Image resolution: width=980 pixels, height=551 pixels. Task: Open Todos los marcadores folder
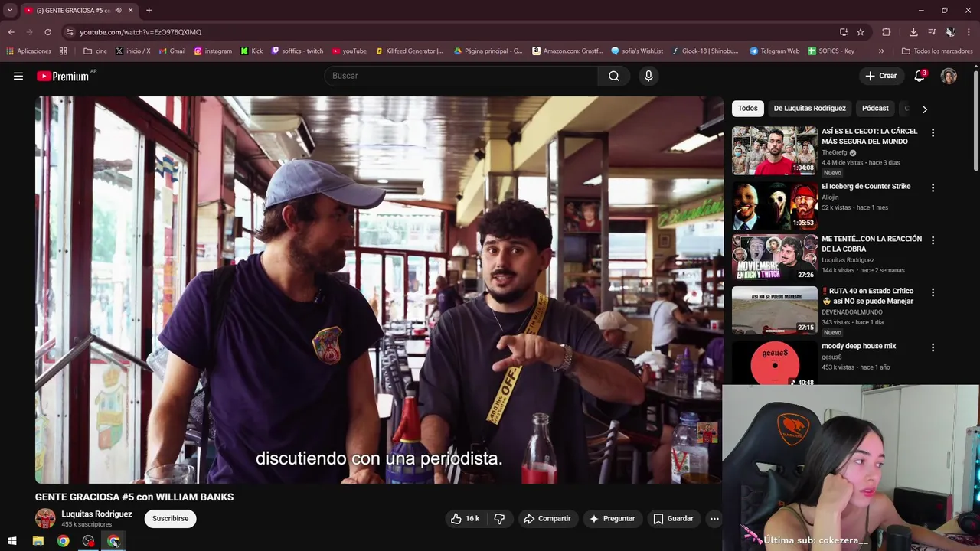[x=937, y=51]
